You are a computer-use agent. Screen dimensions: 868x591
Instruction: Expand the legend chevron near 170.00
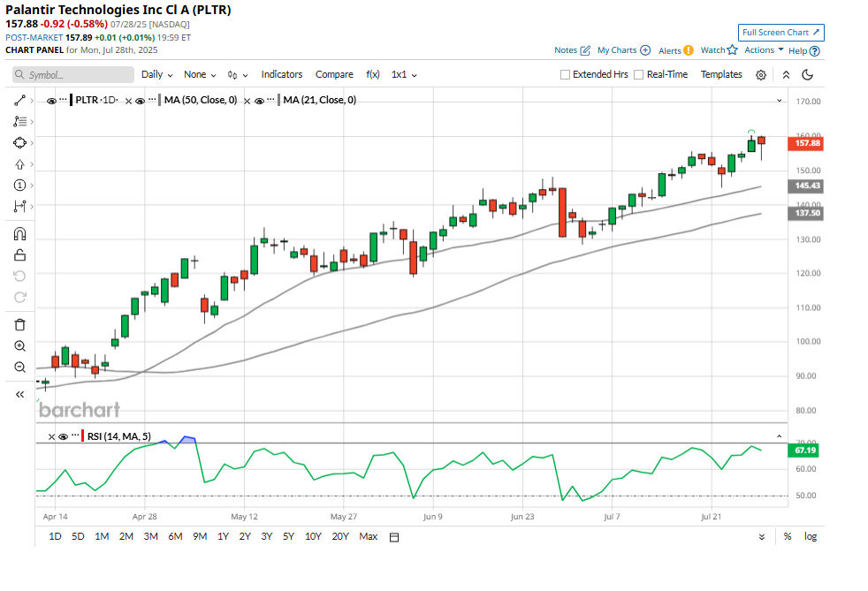click(779, 101)
